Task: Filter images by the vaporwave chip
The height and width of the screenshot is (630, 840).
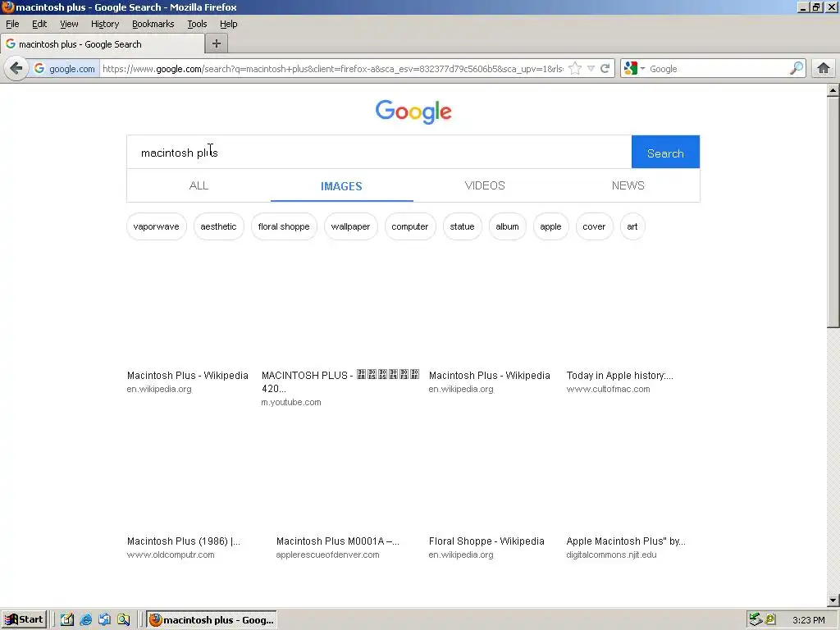Action: [157, 226]
